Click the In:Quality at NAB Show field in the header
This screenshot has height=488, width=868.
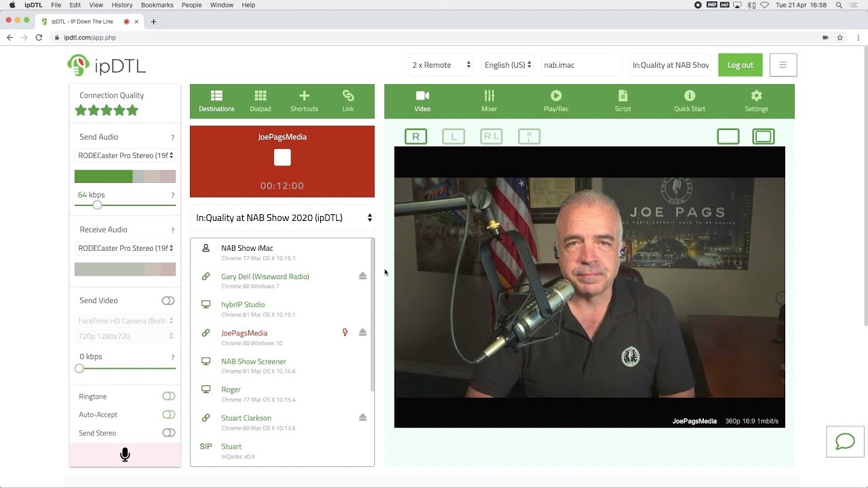click(670, 65)
